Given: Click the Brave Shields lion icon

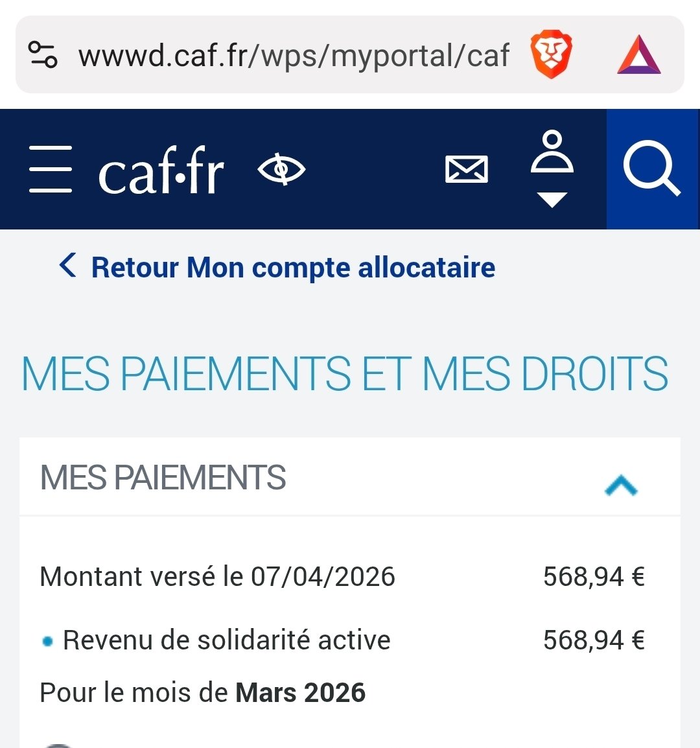Looking at the screenshot, I should click(x=551, y=56).
